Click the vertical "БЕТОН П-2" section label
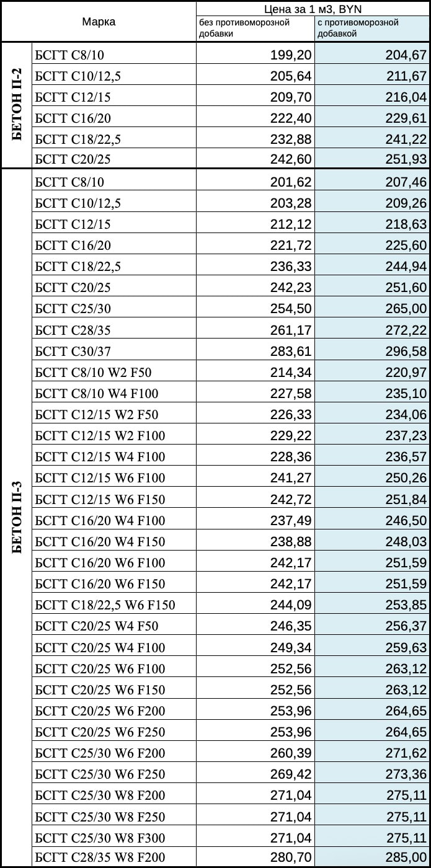This screenshot has width=431, height=868. (17, 105)
